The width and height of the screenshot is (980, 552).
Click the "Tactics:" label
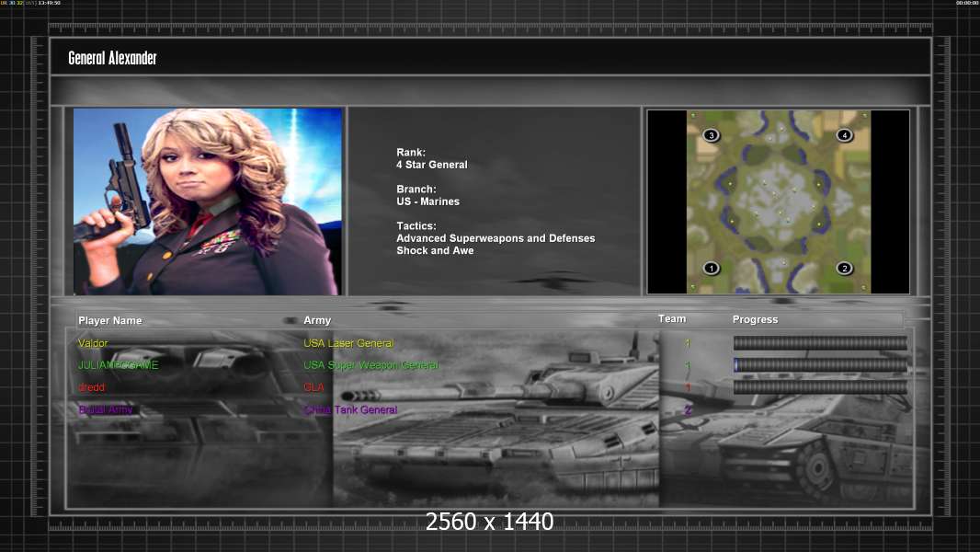416,225
